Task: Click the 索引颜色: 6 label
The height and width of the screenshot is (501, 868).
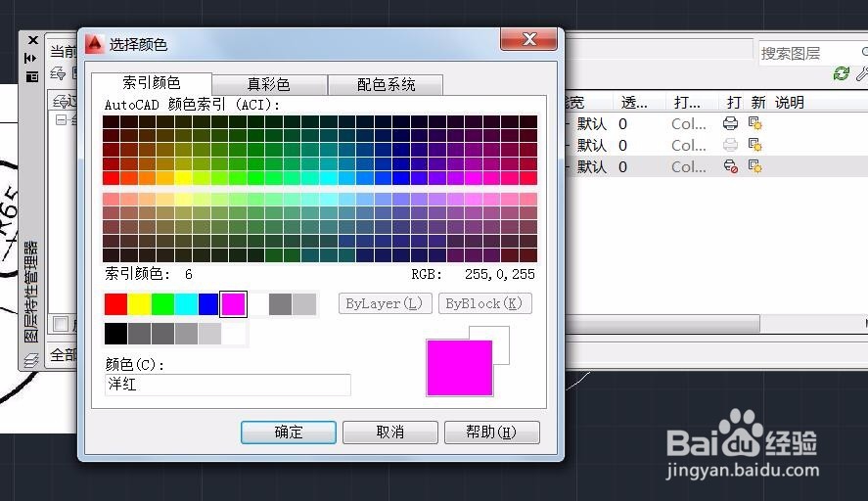Action: click(x=149, y=273)
